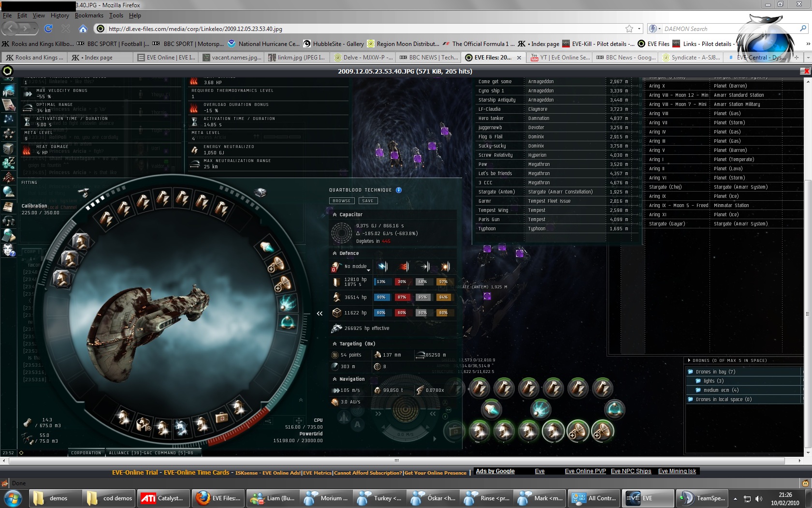Click the smiley icon in the status bar
Viewport: 812px width, 508px height.
(805, 483)
